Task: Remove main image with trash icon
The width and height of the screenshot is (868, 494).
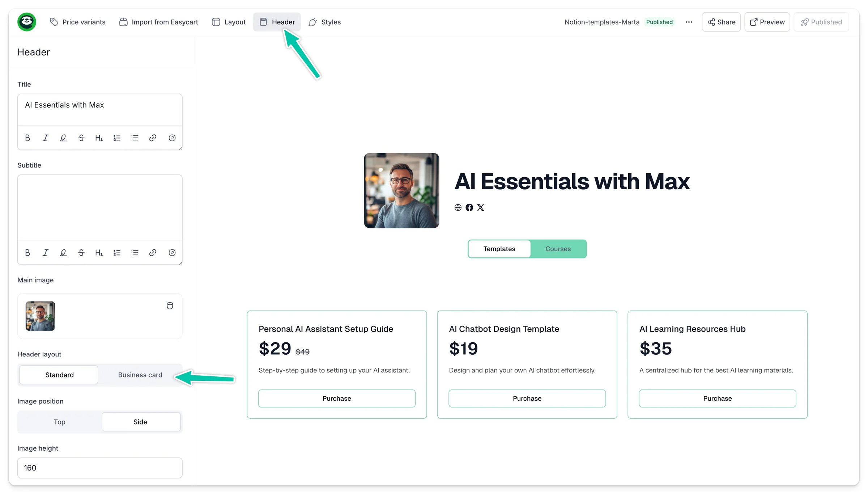Action: (x=170, y=306)
